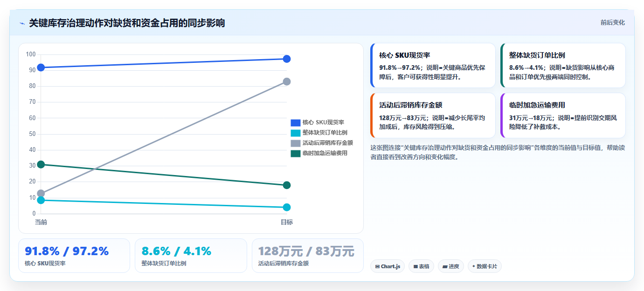Open the 整体缺货订单比例 info card title

(537, 55)
